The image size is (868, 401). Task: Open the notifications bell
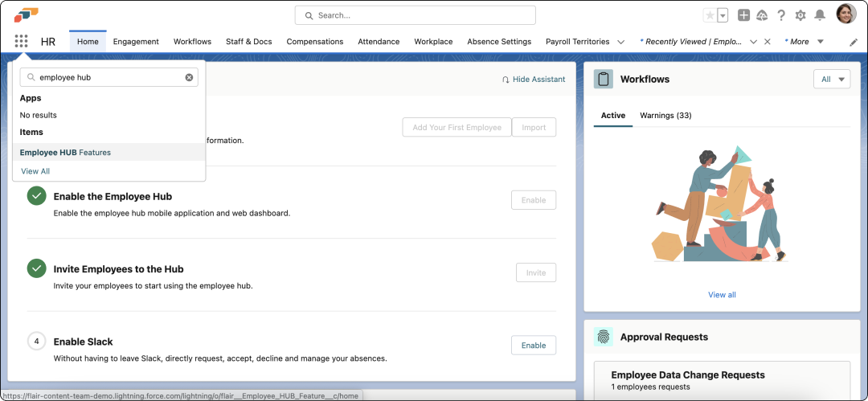point(820,15)
